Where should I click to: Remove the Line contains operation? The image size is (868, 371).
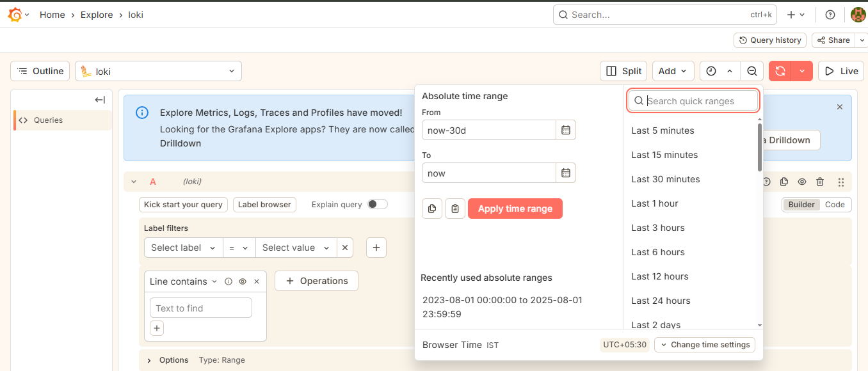pyautogui.click(x=257, y=281)
